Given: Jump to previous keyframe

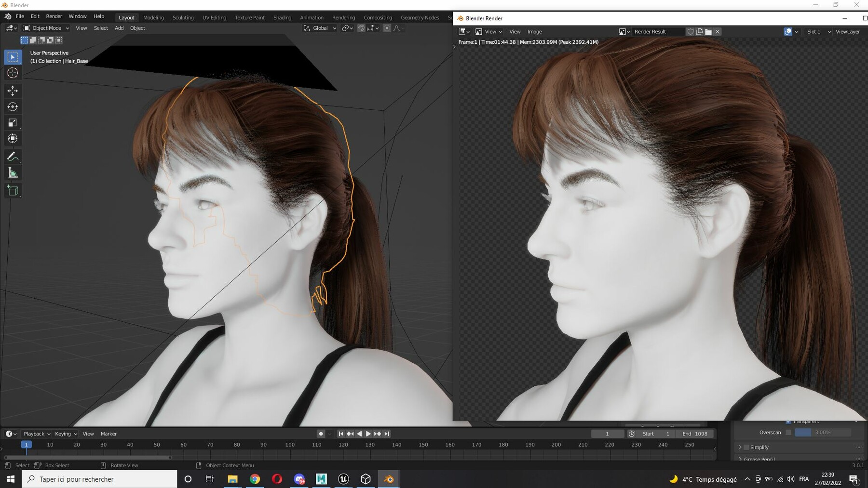Looking at the screenshot, I should (x=350, y=434).
